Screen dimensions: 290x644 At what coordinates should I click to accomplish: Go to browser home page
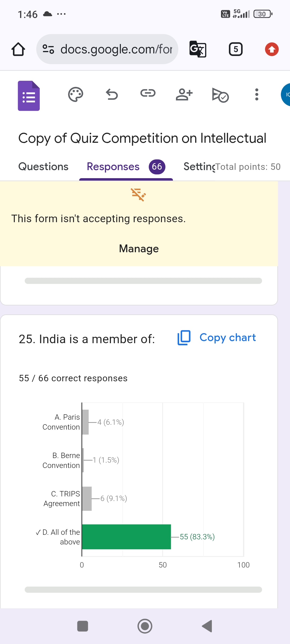click(18, 49)
